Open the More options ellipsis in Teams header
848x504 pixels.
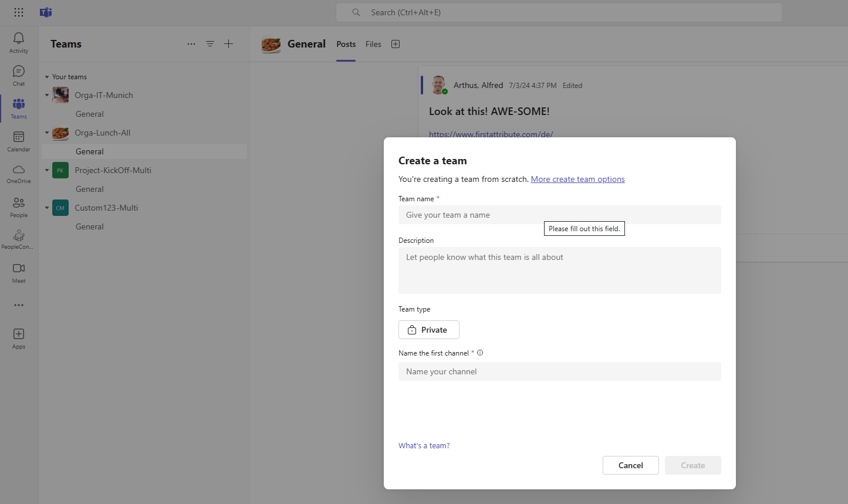(191, 43)
